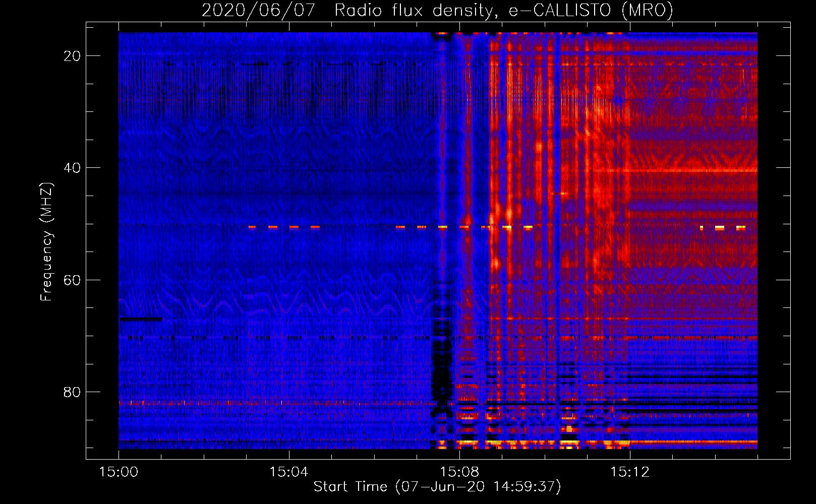The image size is (816, 504).
Task: Click the '40' frequency tick label
Action: click(72, 168)
